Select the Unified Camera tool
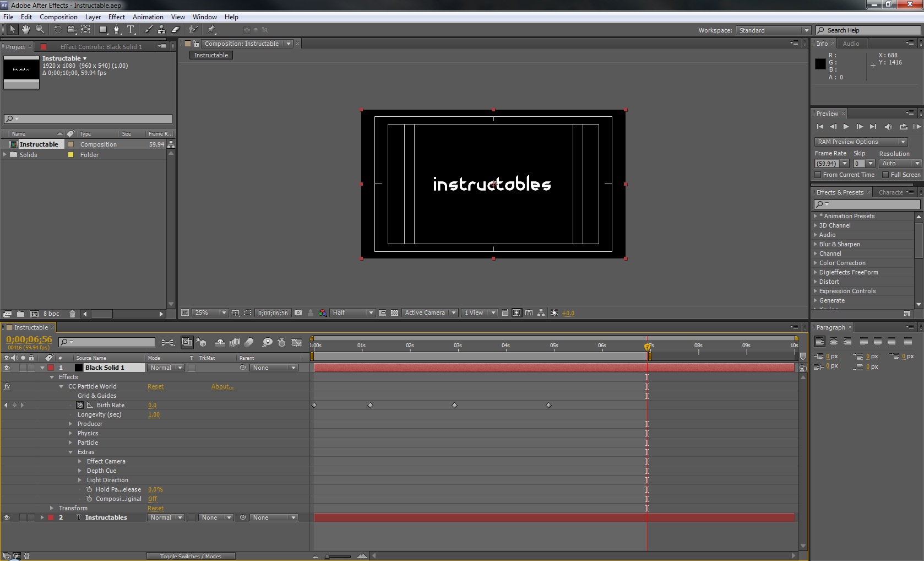924x561 pixels. point(72,30)
